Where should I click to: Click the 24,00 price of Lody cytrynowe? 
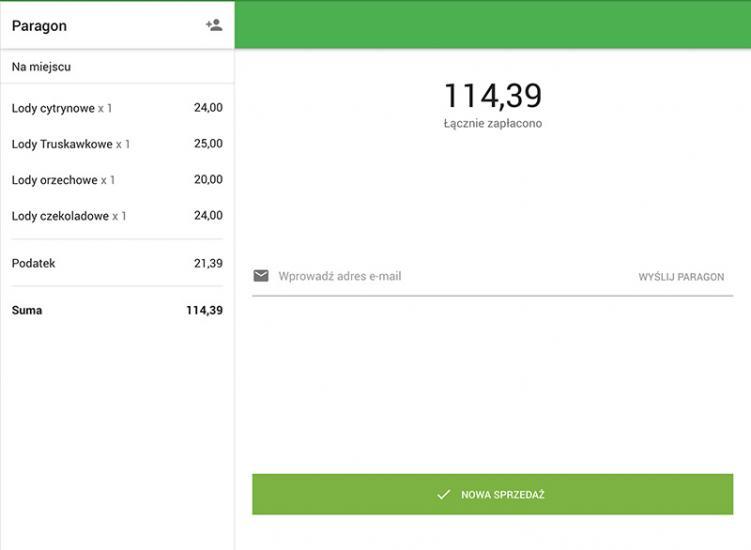tap(208, 108)
